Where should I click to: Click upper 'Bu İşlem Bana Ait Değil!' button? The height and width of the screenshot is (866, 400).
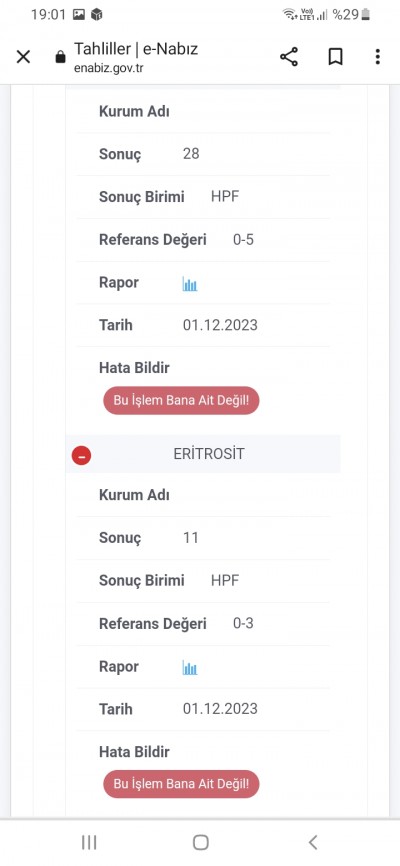click(181, 400)
